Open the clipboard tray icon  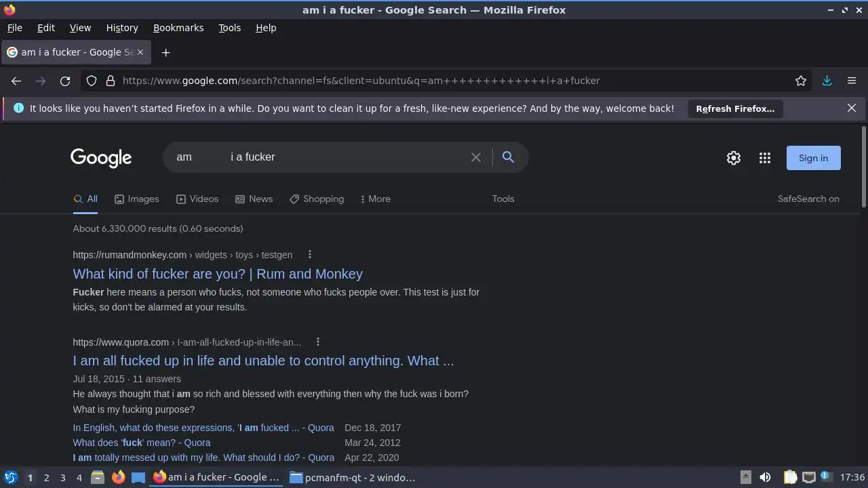point(790,477)
